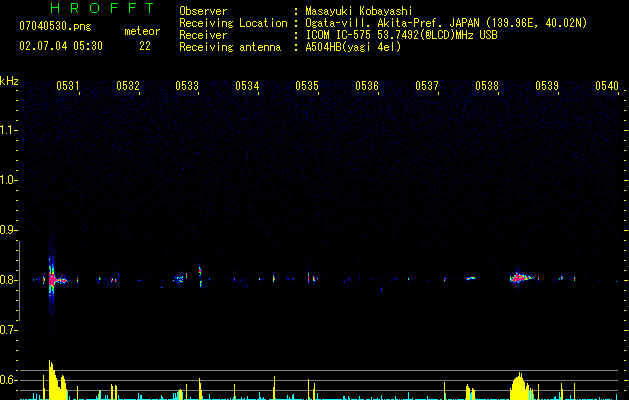Select receiver value ICOM IC-575 53.7492 MHz USB
629x400 pixels.
pyautogui.click(x=401, y=35)
